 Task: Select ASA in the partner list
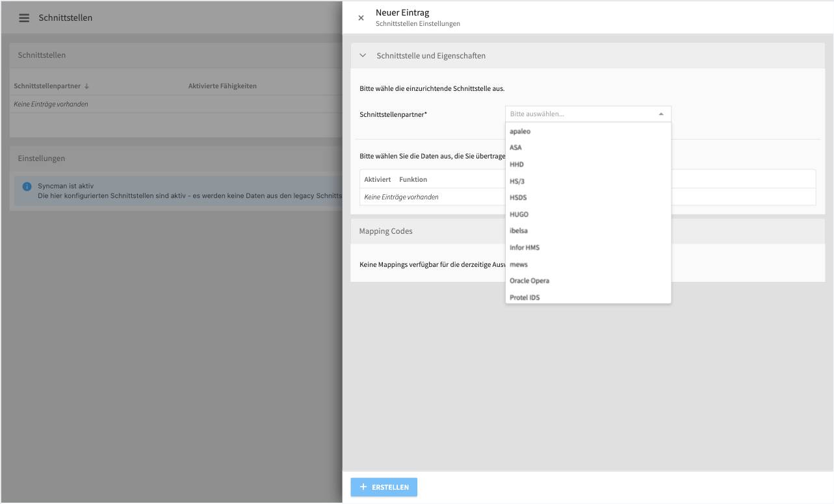[588, 147]
